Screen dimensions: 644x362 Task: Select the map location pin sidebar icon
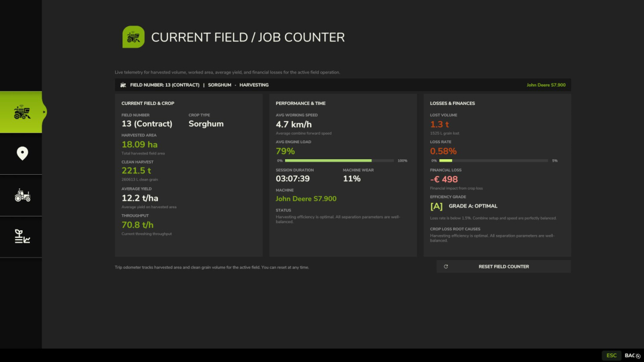pyautogui.click(x=22, y=154)
